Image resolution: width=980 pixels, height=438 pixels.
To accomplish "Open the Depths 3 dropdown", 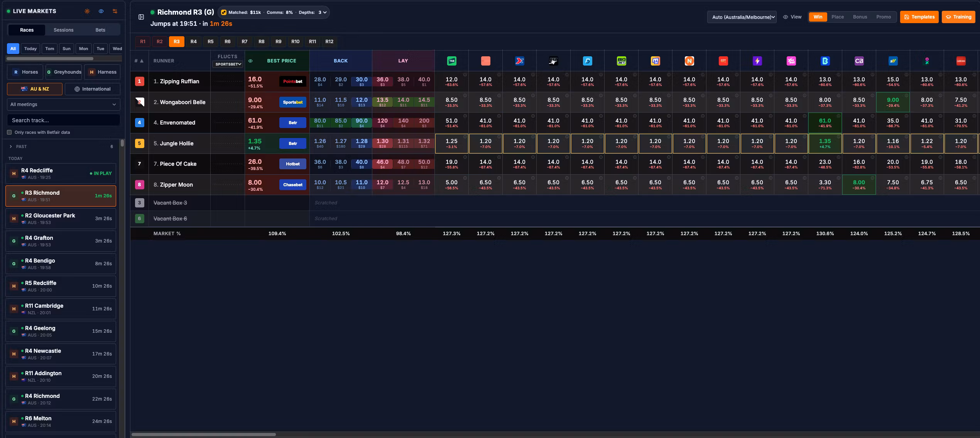I will [x=323, y=12].
